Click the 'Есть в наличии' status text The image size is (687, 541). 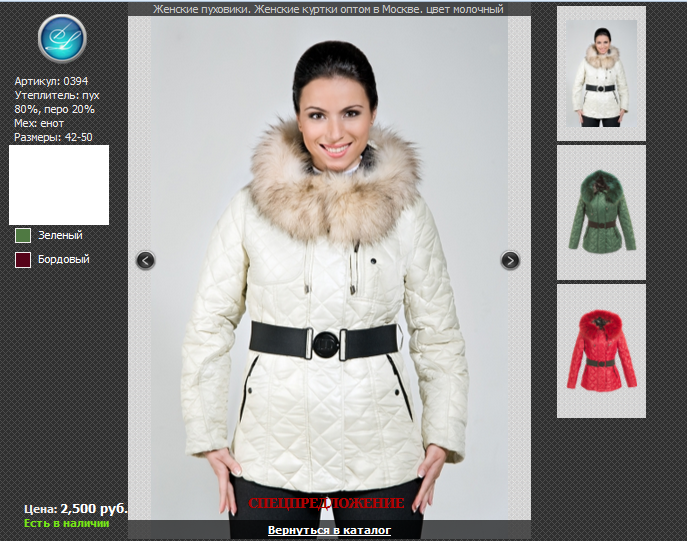tap(67, 523)
